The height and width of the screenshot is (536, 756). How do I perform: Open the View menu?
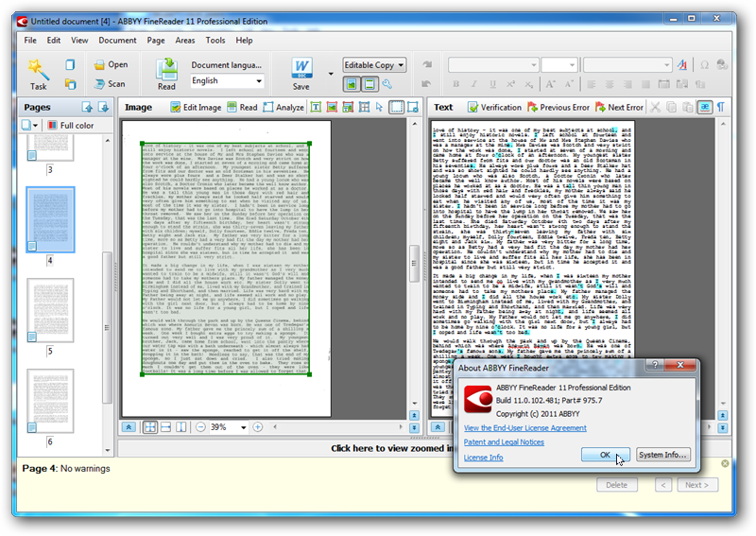click(x=79, y=41)
